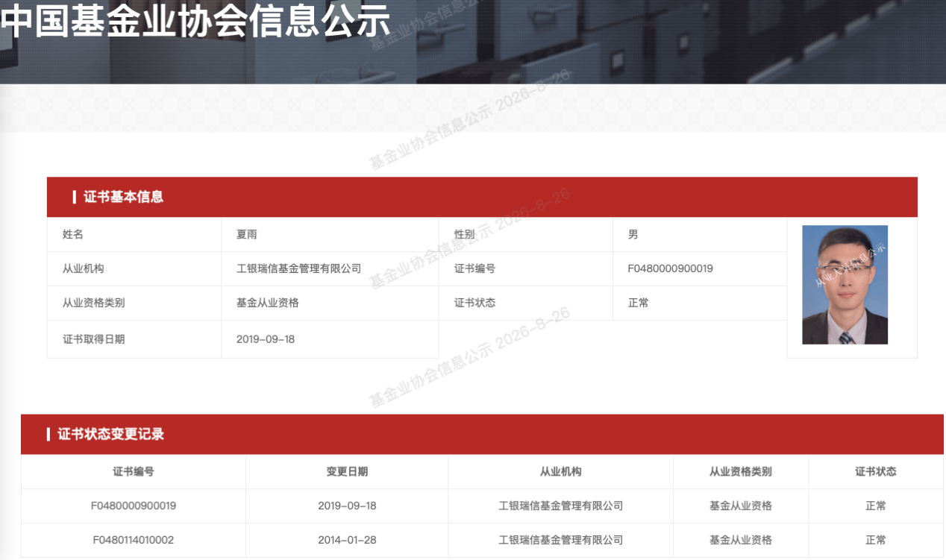Viewport: 946px width, 560px height.
Task: Select change date 2019-09-18 in records table
Action: coord(347,506)
